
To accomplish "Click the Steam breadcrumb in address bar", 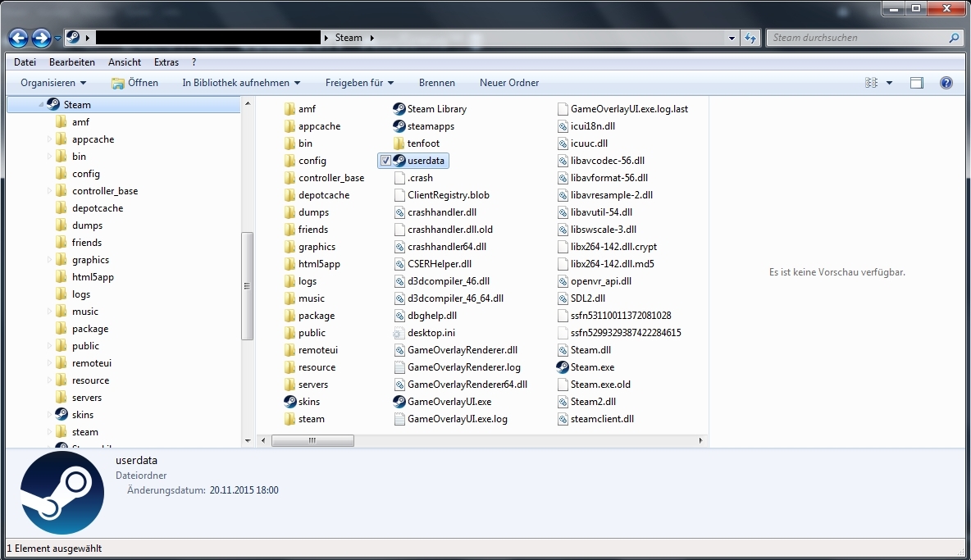I will (349, 38).
